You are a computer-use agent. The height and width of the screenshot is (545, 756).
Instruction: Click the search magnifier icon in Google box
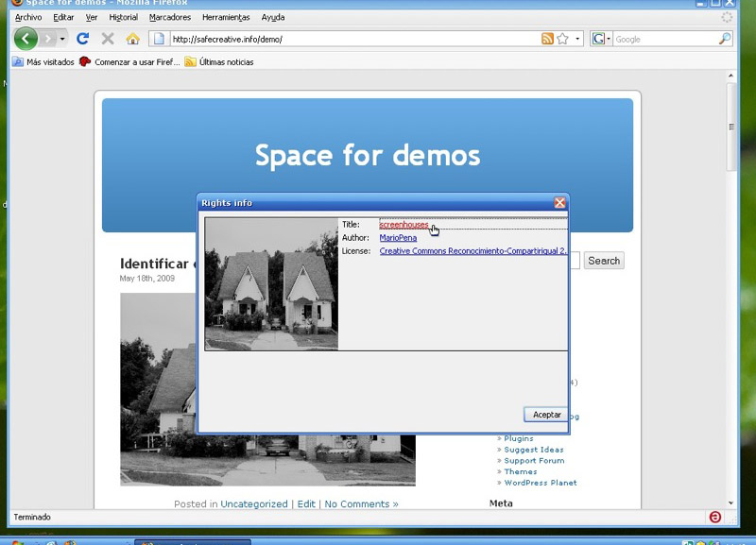pos(725,39)
